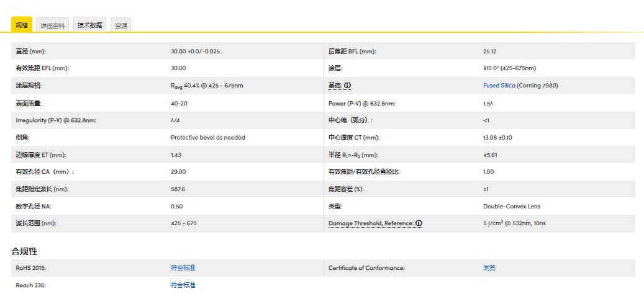This screenshot has height=304, width=644.
Task: Click the 合规性 section heading
Action: [24, 251]
